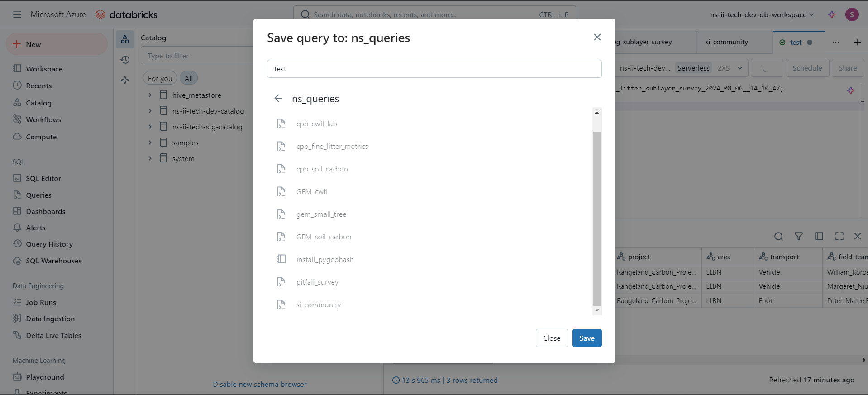Expand the hive_metastore catalog
This screenshot has height=395, width=868.
click(x=150, y=95)
